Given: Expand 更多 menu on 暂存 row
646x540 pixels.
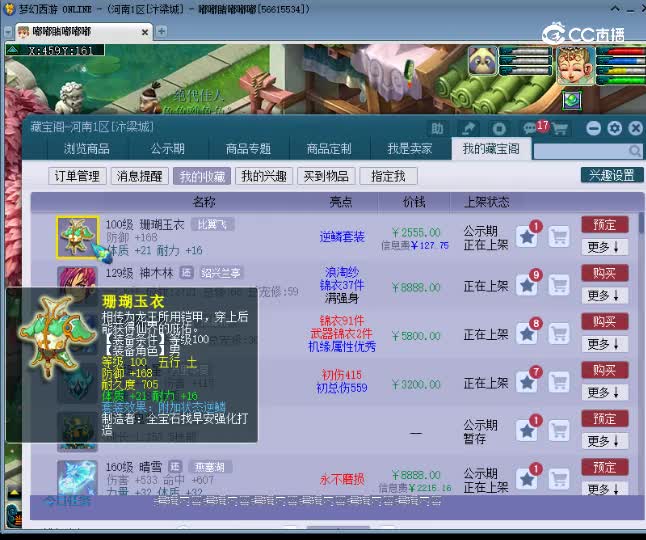Looking at the screenshot, I should click(605, 441).
